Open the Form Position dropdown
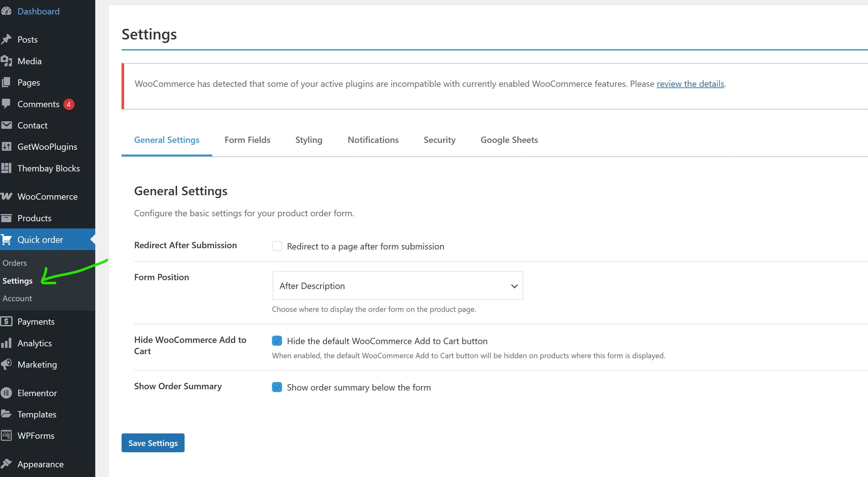The image size is (868, 477). click(x=398, y=286)
